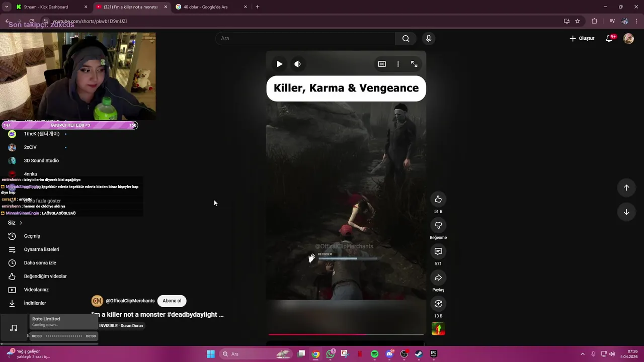The height and width of the screenshot is (362, 644).
Task: Open the comments showing 571
Action: coord(438,251)
